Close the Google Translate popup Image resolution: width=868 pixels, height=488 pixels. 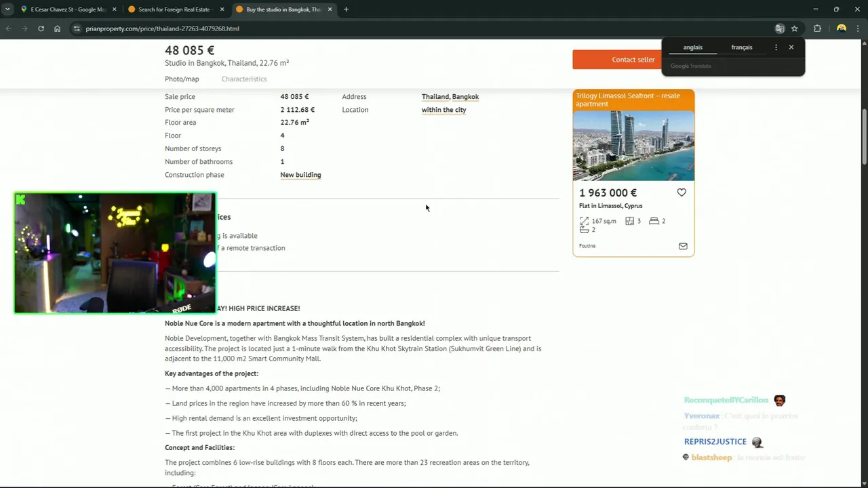click(x=791, y=47)
